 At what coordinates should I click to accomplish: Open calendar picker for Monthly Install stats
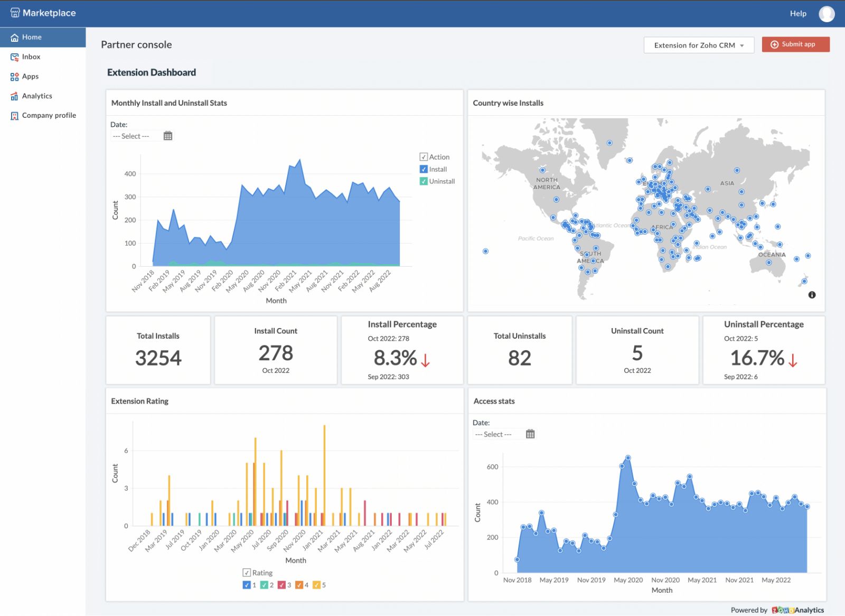pos(168,136)
